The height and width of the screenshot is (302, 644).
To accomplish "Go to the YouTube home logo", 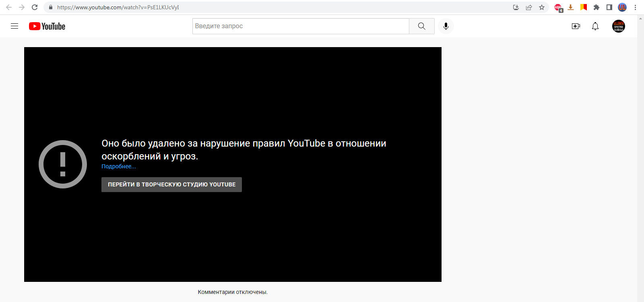I will pyautogui.click(x=47, y=26).
